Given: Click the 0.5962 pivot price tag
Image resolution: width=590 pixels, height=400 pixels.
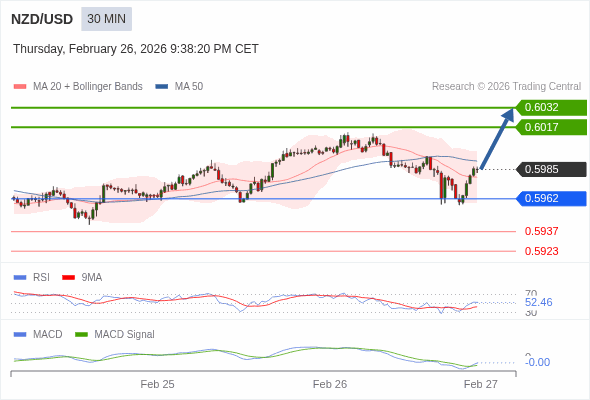Looking at the screenshot, I should coord(551,198).
